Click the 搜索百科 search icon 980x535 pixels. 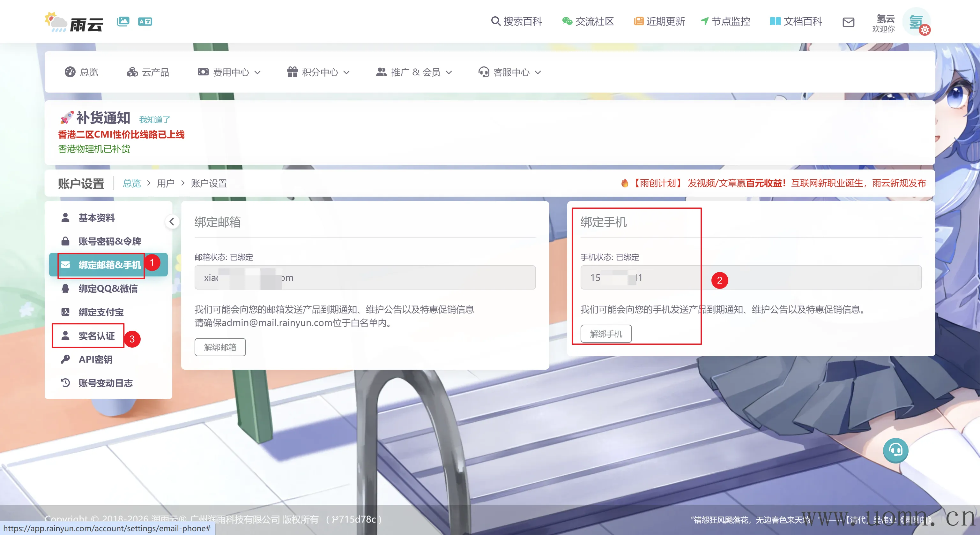click(495, 21)
